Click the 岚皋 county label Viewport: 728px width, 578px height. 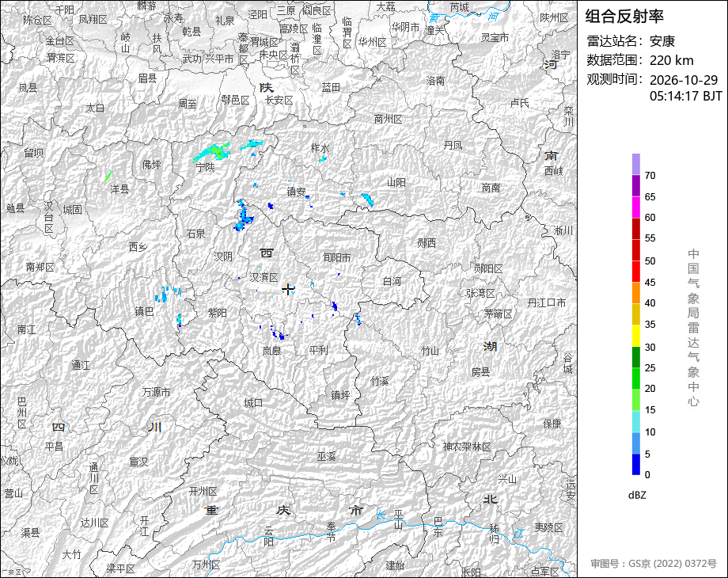coord(271,351)
